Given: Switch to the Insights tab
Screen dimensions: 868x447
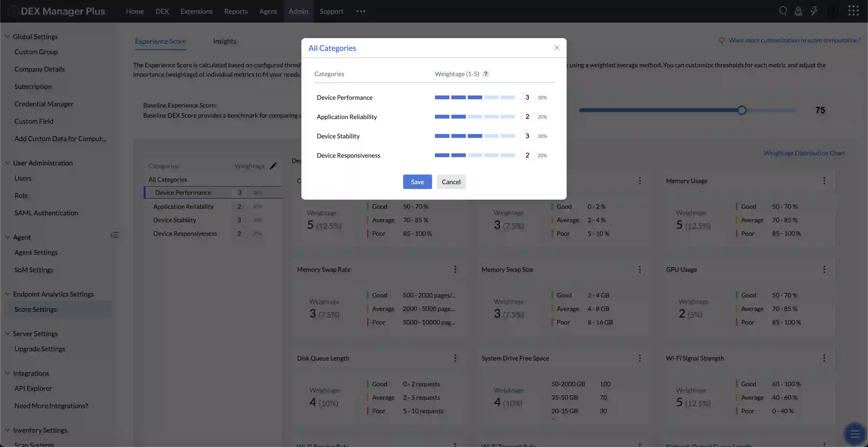Looking at the screenshot, I should coord(224,41).
